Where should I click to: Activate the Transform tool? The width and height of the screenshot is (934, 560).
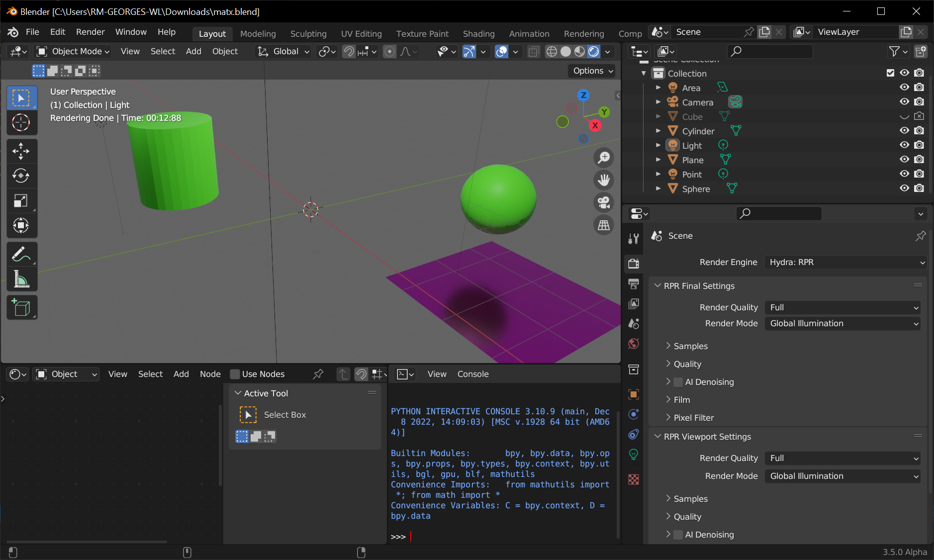coord(21,225)
